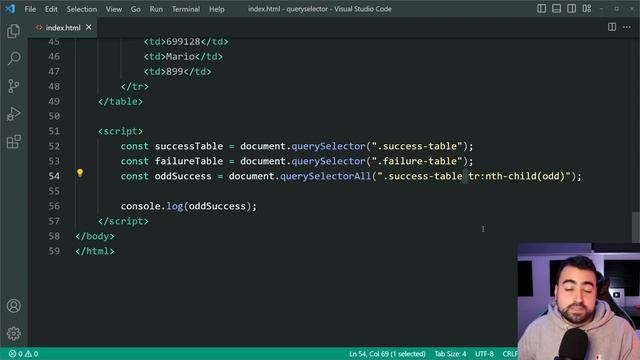640x360 pixels.
Task: Open the Terminal menu
Action: pos(186,9)
